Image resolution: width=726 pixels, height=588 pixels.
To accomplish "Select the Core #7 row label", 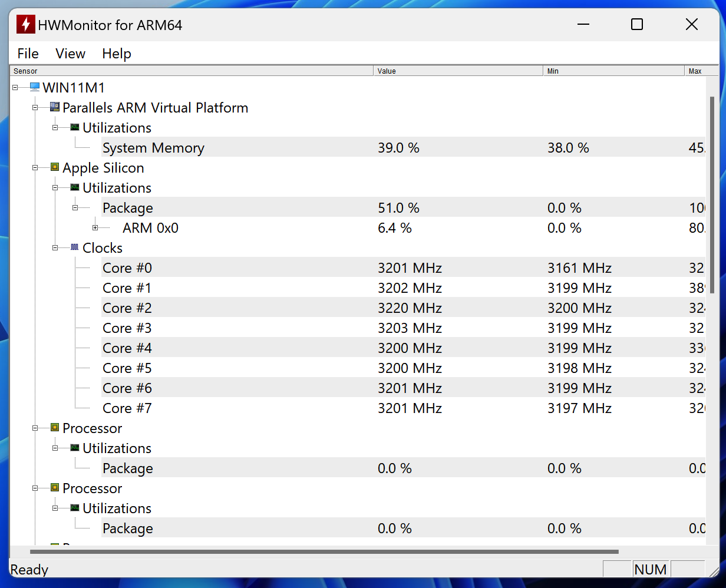I will tap(127, 408).
